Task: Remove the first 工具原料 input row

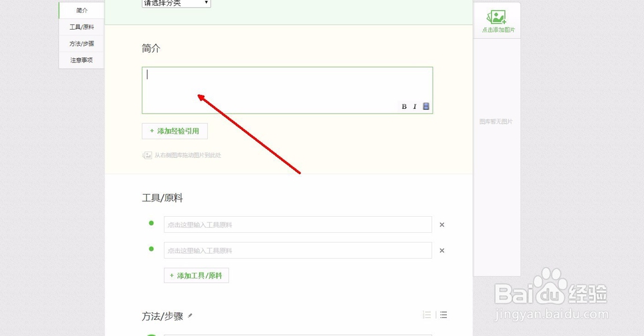Action: pos(442,224)
